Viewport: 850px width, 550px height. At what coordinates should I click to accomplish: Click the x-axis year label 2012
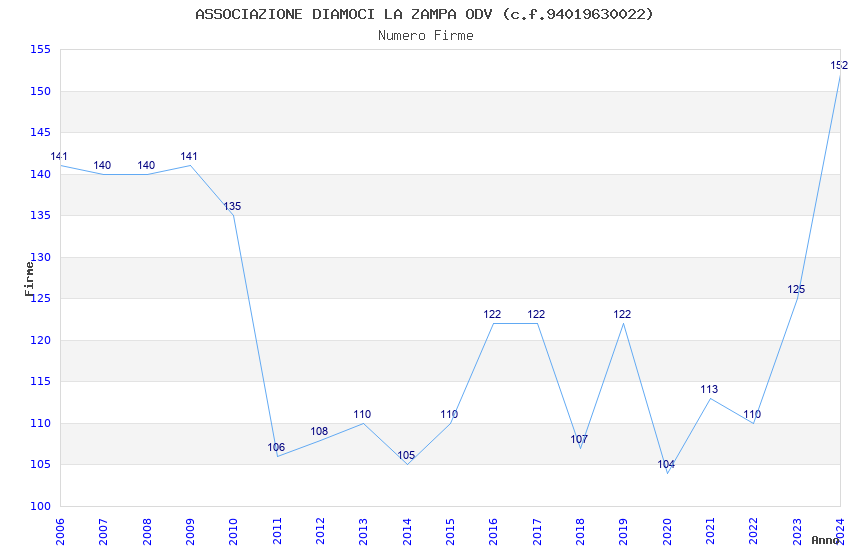click(320, 532)
